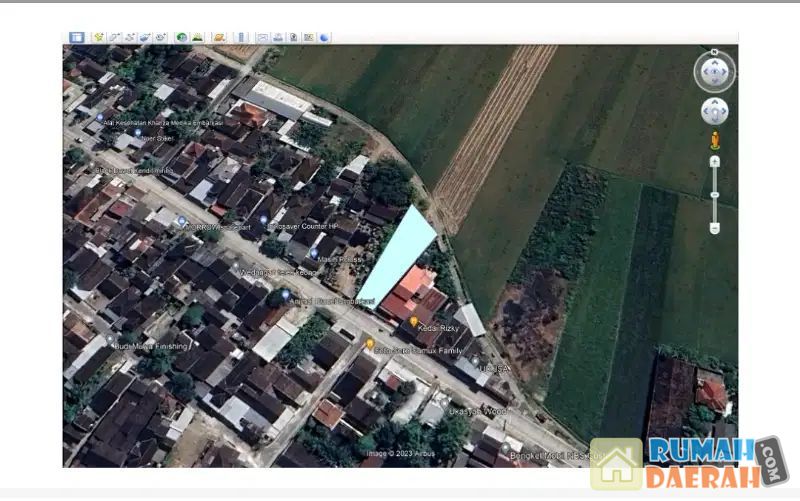The image size is (800, 501).
Task: Open the planet switcher dropdown
Action: [219, 37]
